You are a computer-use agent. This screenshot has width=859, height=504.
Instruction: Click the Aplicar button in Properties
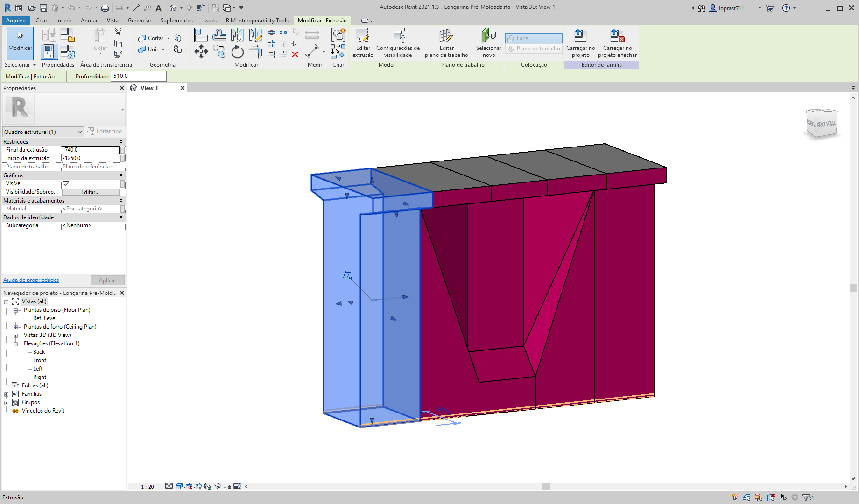tap(107, 280)
